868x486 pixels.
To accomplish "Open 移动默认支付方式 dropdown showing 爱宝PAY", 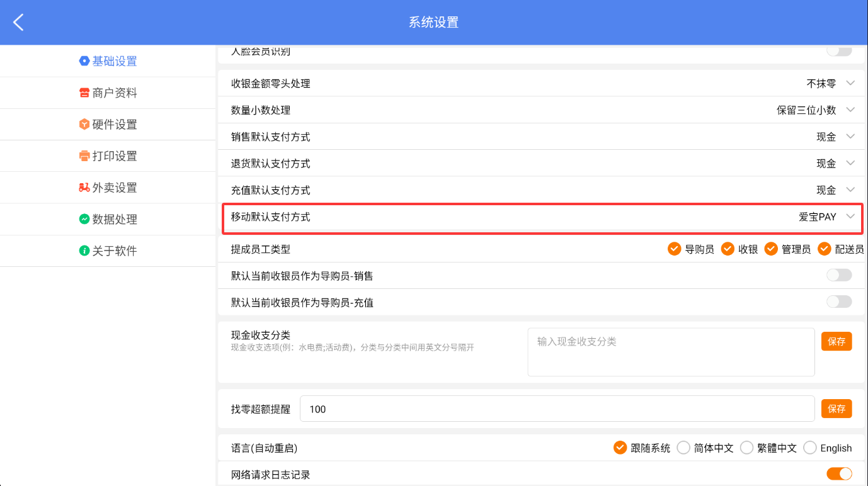I will [x=850, y=217].
